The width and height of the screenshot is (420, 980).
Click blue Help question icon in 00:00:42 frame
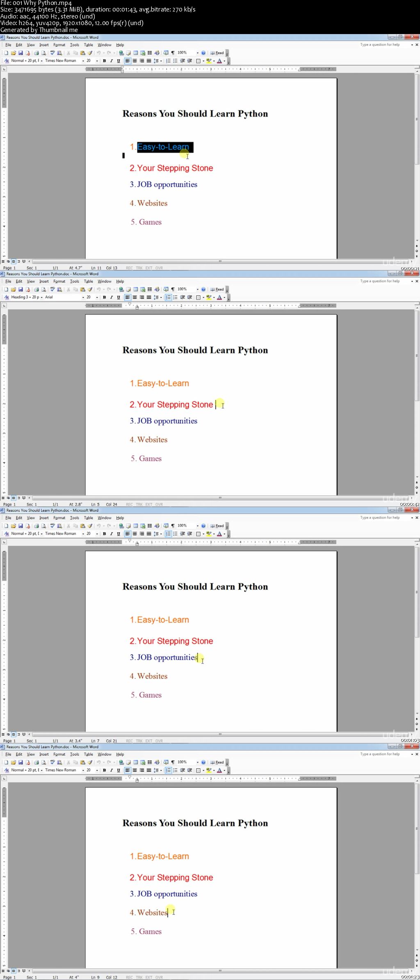click(x=203, y=289)
